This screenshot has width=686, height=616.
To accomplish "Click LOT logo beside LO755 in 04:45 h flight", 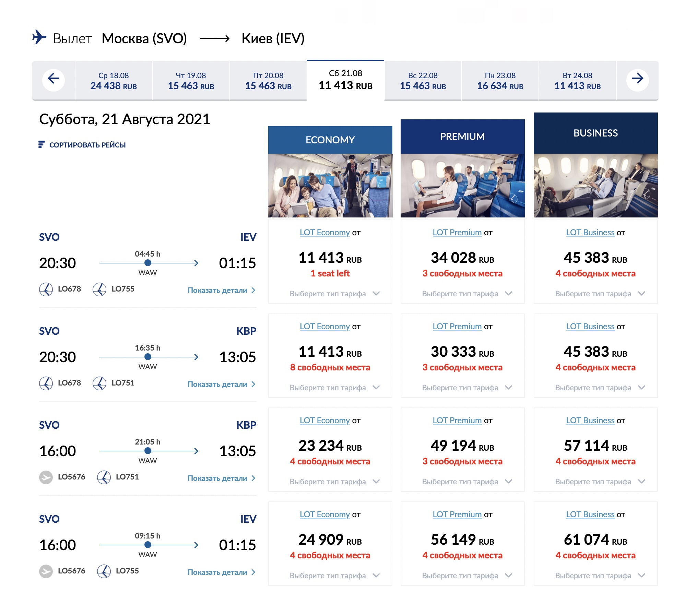I will pos(99,289).
